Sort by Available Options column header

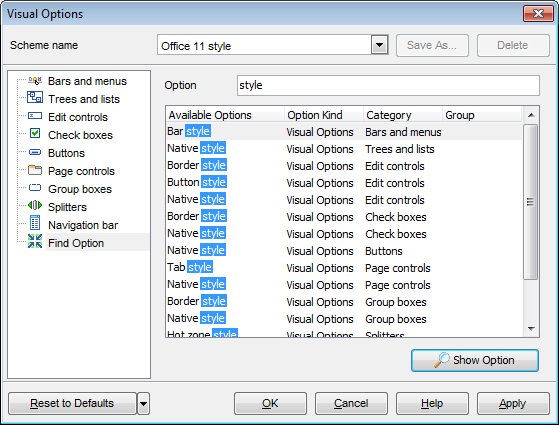point(225,115)
